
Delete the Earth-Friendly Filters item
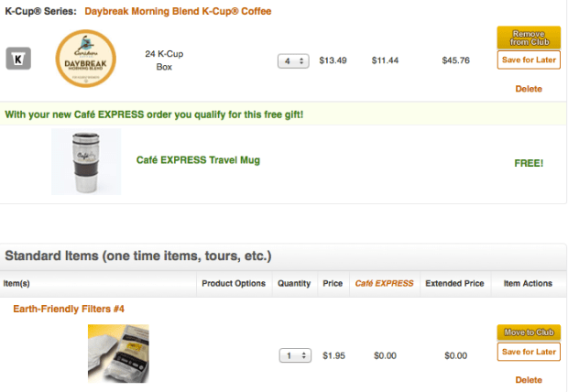point(529,379)
